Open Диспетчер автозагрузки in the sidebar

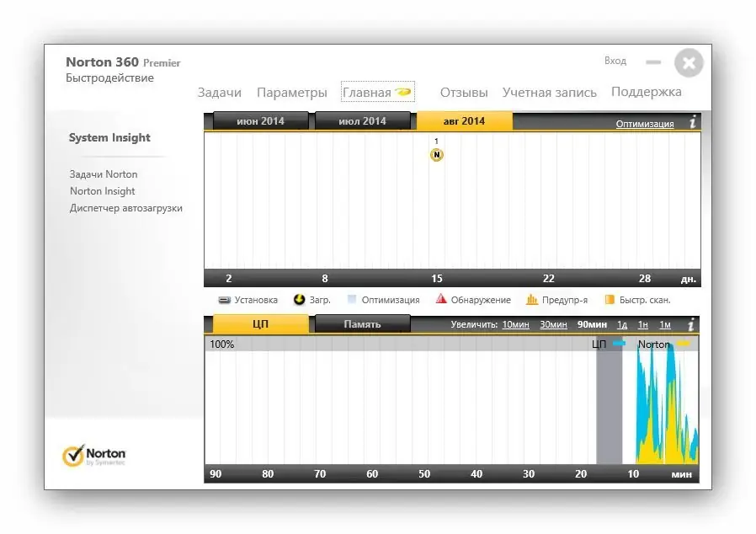[x=125, y=208]
